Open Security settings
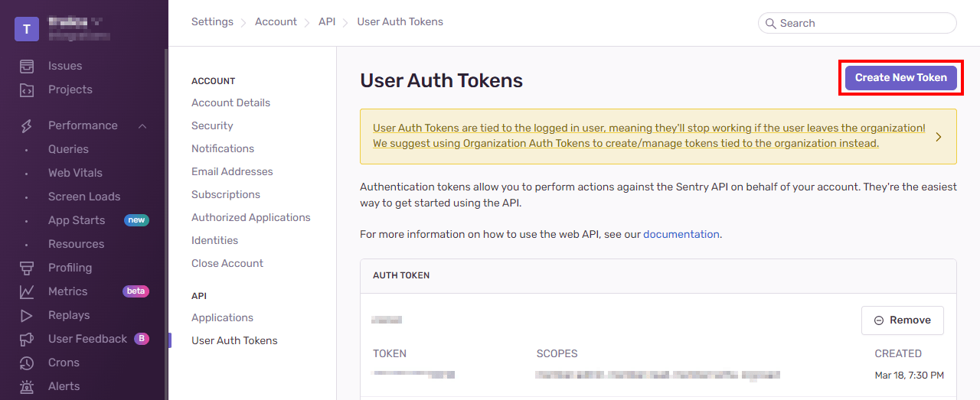980x400 pixels. [x=212, y=125]
